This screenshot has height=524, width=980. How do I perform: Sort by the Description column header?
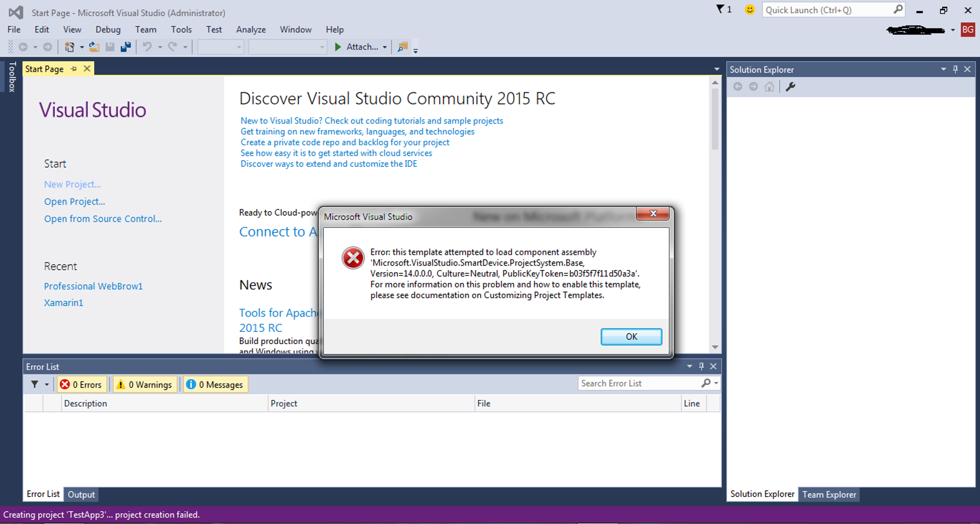(x=165, y=403)
